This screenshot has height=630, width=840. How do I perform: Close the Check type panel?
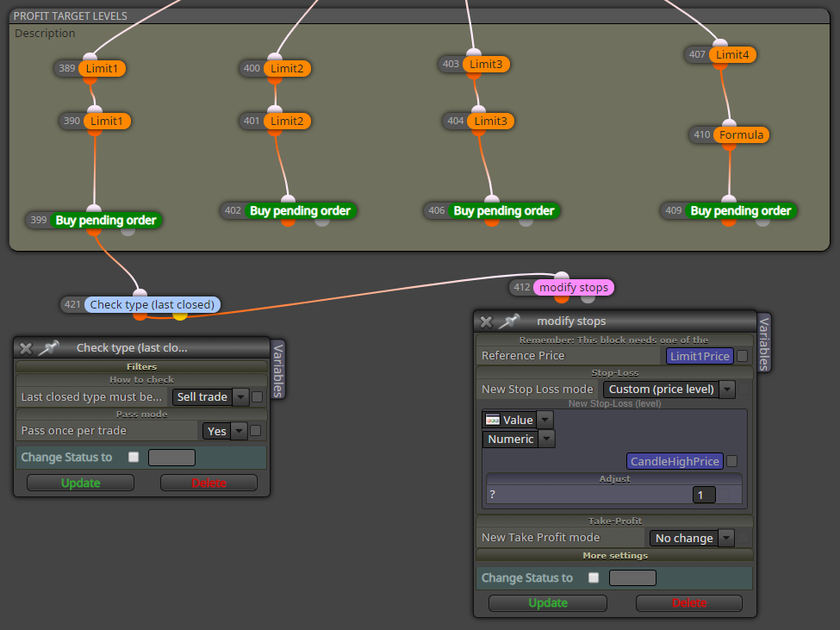point(26,349)
